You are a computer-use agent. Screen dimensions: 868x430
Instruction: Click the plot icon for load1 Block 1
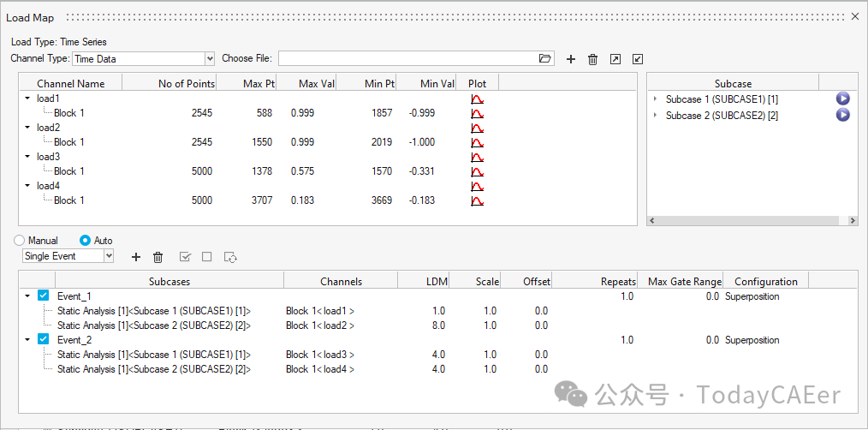pos(478,113)
